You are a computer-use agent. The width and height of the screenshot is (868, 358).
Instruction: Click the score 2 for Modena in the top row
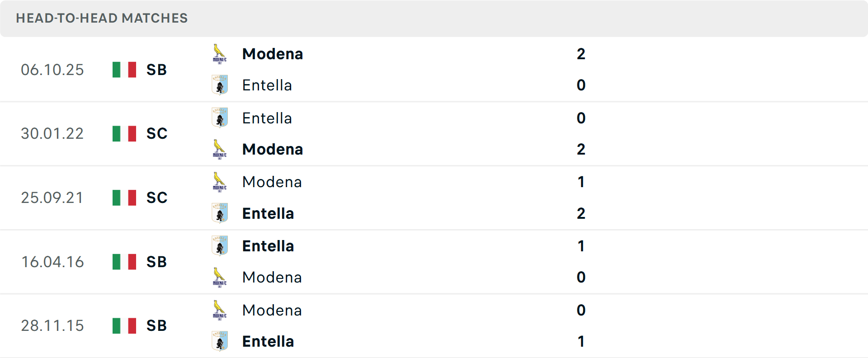(x=581, y=53)
